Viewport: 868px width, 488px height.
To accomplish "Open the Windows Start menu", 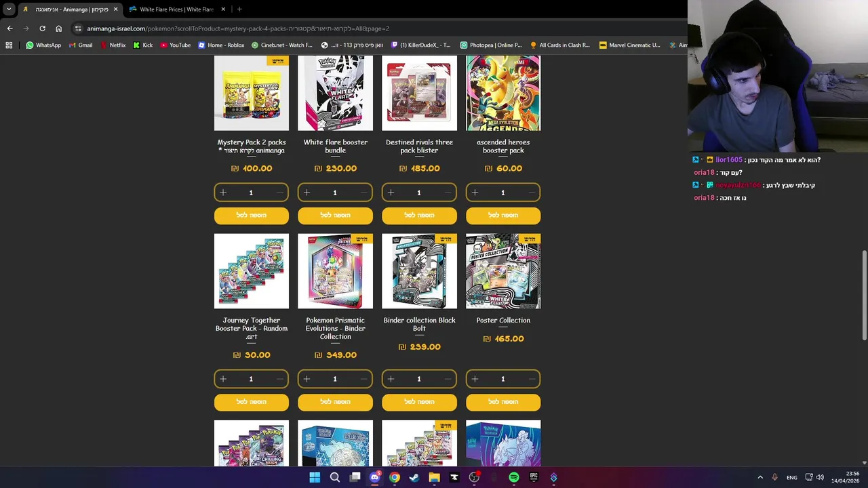I will [315, 477].
